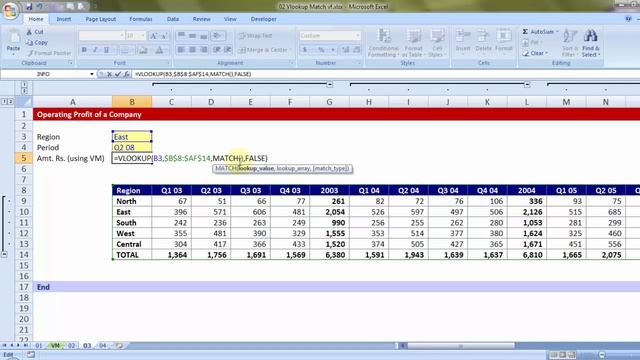Screen dimensions: 640x360
Task: Click Insert cells button
Action: click(463, 41)
